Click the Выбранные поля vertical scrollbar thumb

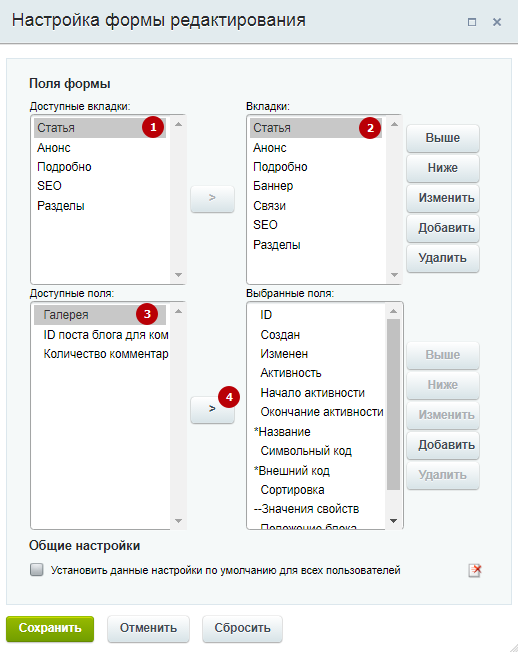pyautogui.click(x=393, y=404)
